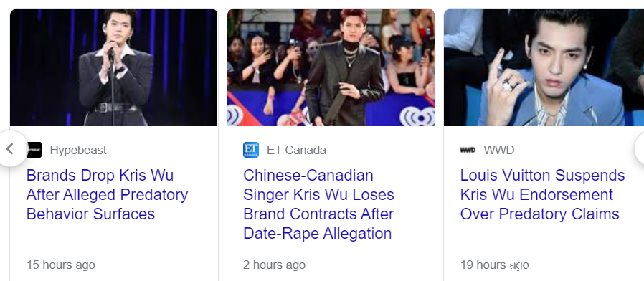Click the WWD logo icon
This screenshot has height=281, width=644.
pyautogui.click(x=468, y=150)
